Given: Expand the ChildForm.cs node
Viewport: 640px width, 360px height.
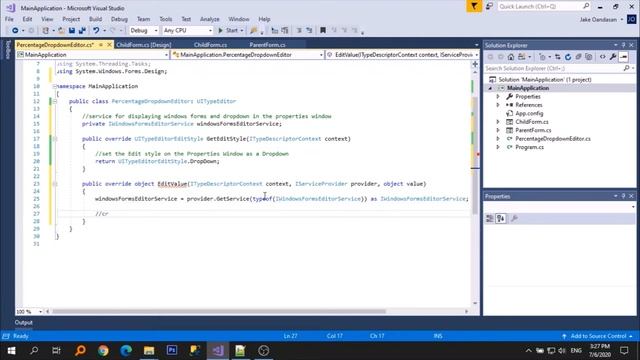Looking at the screenshot, I should 498,122.
